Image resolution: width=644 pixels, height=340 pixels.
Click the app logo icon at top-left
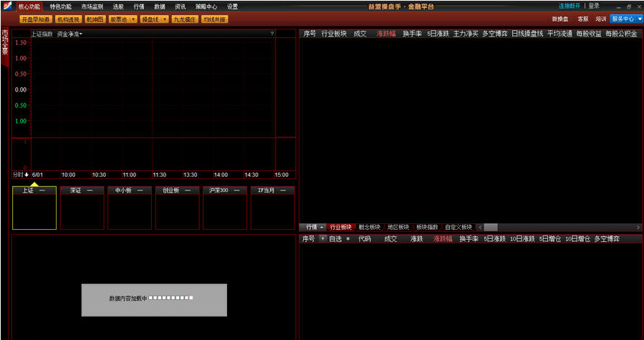click(x=6, y=6)
